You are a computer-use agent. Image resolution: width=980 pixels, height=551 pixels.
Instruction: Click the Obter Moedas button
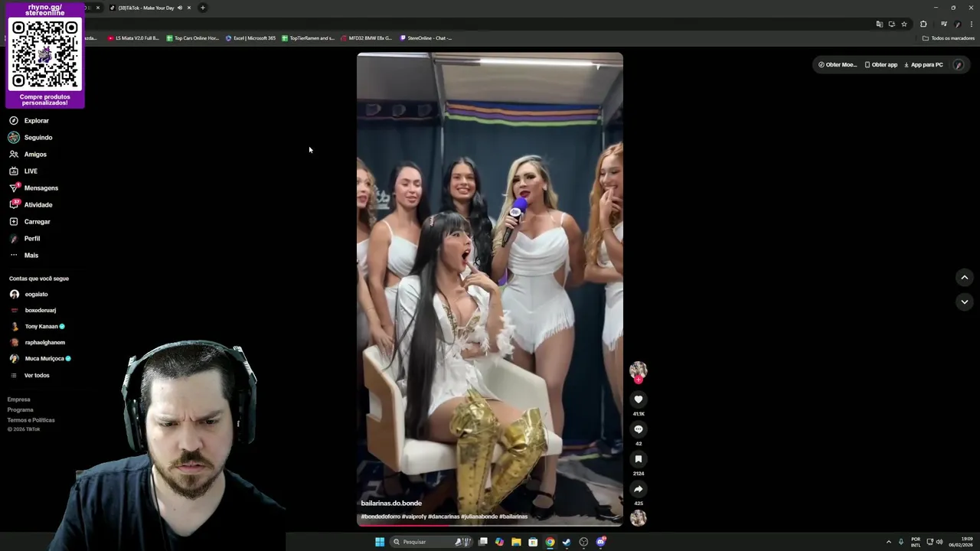click(x=838, y=64)
